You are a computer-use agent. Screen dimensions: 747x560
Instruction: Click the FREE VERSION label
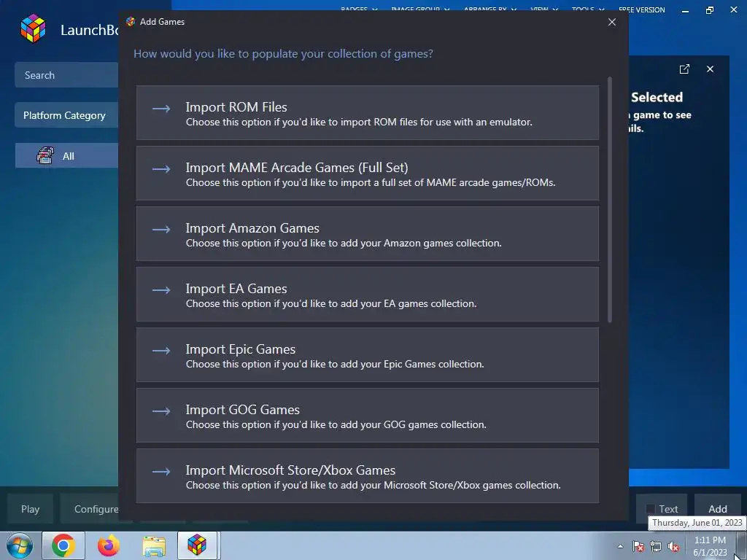(x=641, y=9)
